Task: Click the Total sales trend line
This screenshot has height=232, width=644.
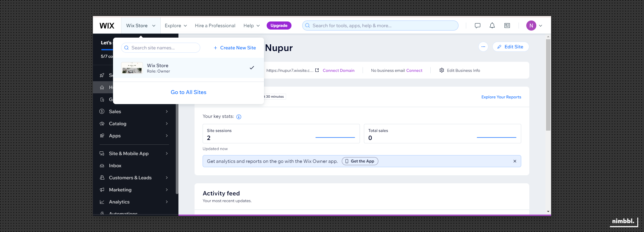Action: click(x=496, y=137)
